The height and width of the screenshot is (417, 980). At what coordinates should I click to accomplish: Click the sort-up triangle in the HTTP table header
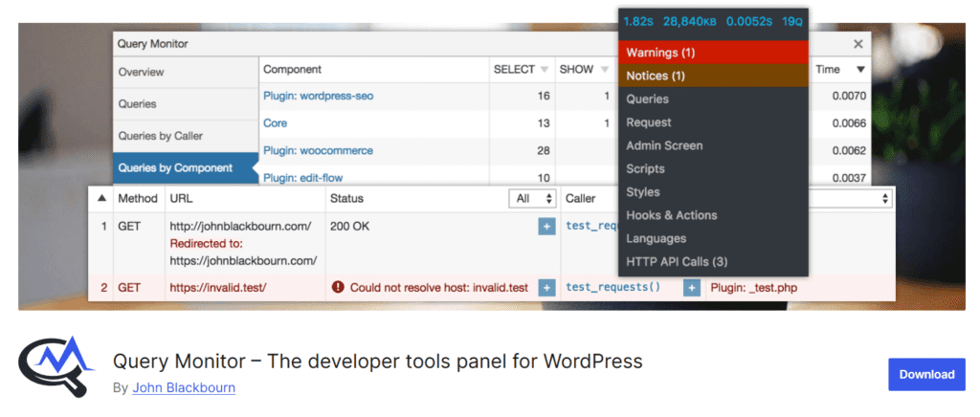point(101,199)
